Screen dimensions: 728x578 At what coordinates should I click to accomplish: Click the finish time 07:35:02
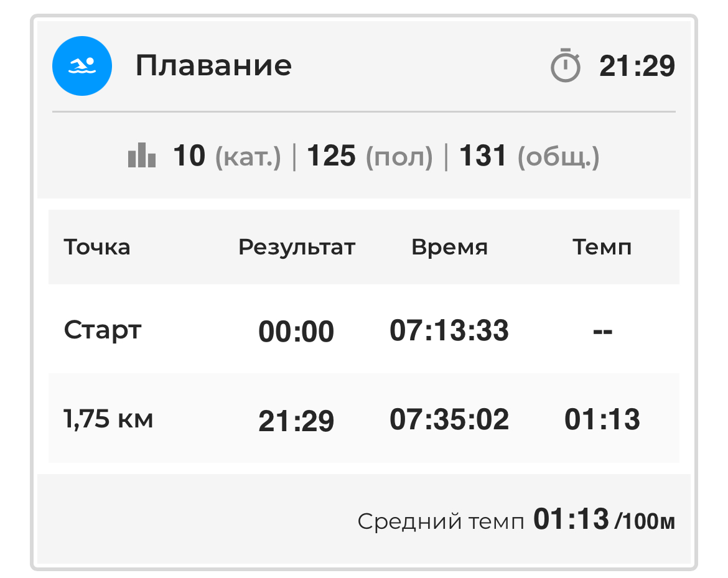coord(449,419)
